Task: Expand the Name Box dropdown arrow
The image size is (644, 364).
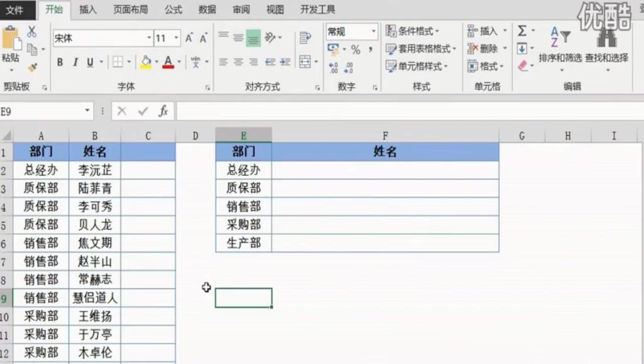Action: 87,111
